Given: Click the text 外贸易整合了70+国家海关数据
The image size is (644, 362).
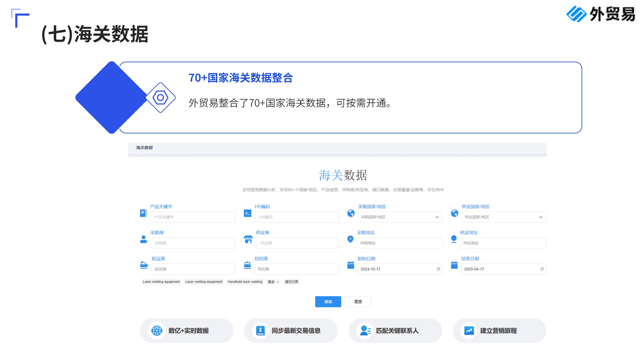Looking at the screenshot, I should (x=257, y=103).
